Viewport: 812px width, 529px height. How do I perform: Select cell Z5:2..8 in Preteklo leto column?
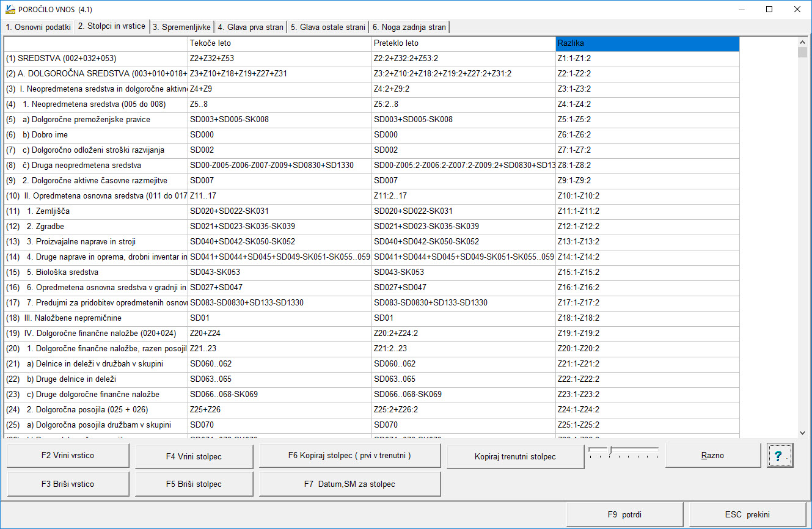(464, 104)
